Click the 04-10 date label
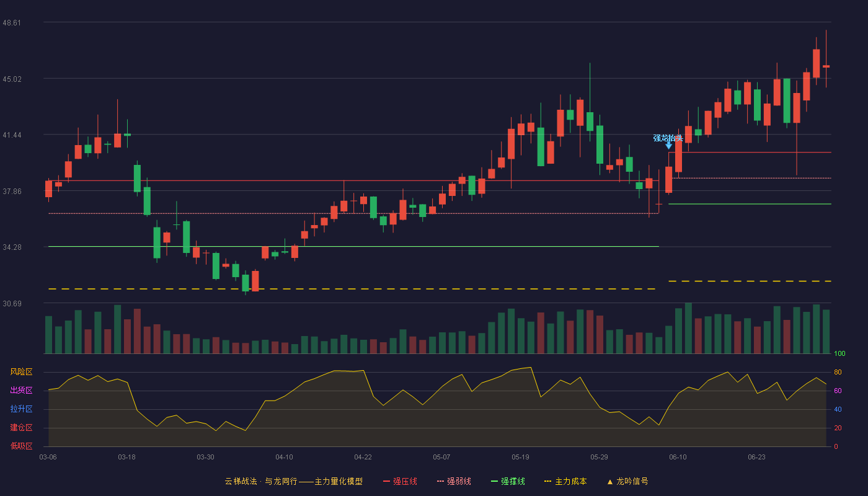The width and height of the screenshot is (868, 496). click(284, 457)
